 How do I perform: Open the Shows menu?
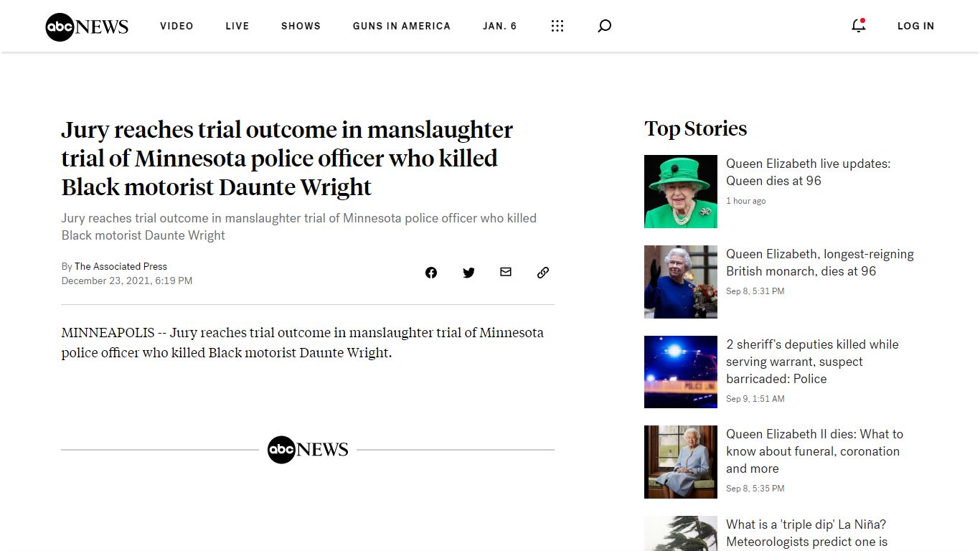tap(301, 26)
